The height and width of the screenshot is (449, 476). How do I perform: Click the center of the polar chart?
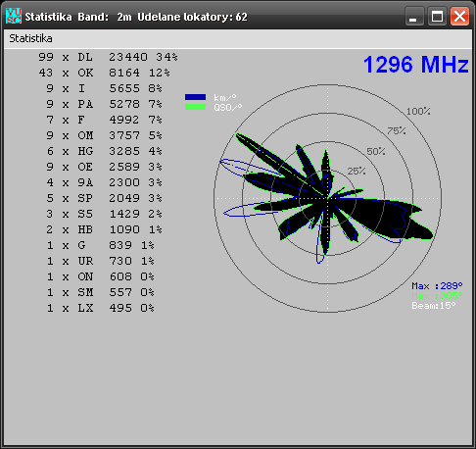(328, 198)
